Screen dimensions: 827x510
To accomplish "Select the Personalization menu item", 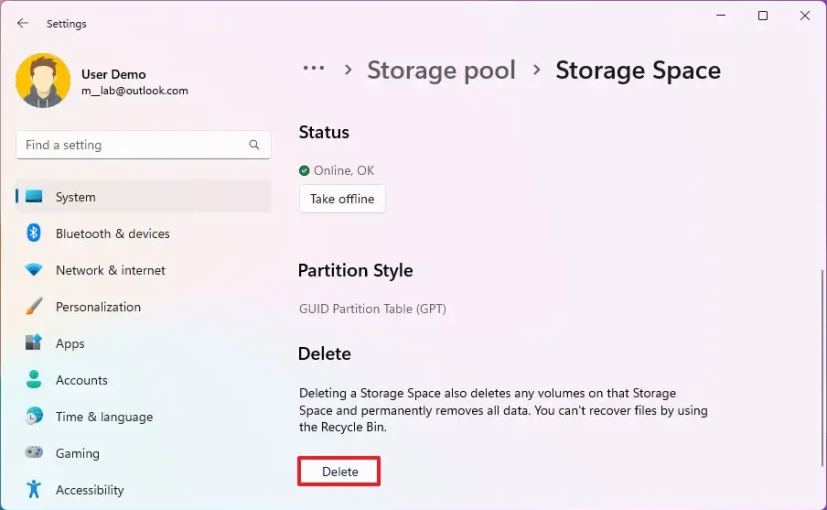I will pyautogui.click(x=98, y=306).
